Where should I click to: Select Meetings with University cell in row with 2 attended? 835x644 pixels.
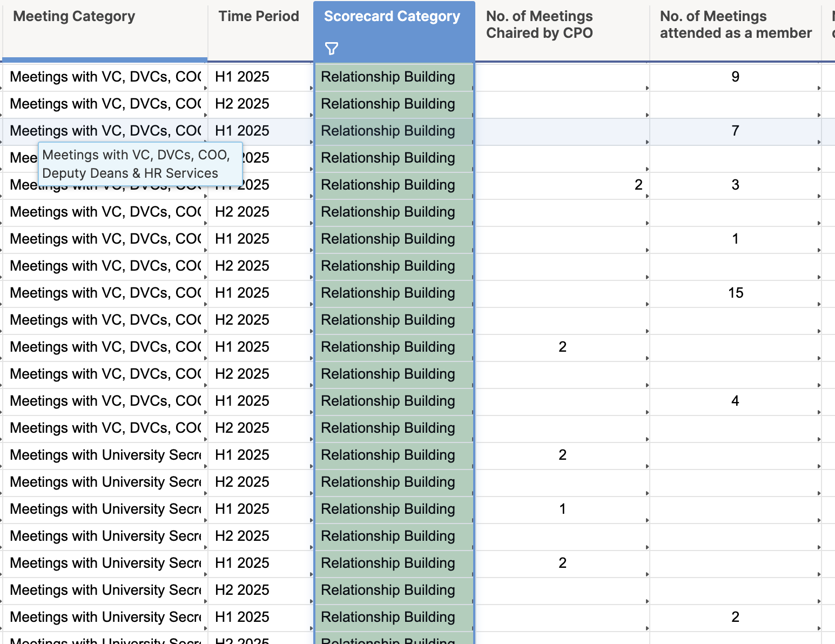point(105,617)
